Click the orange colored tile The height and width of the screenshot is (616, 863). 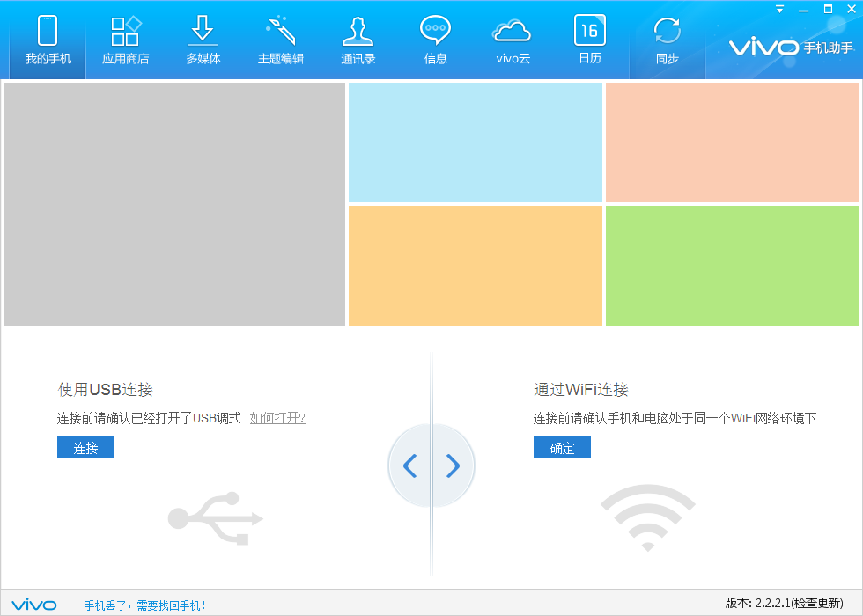click(476, 266)
